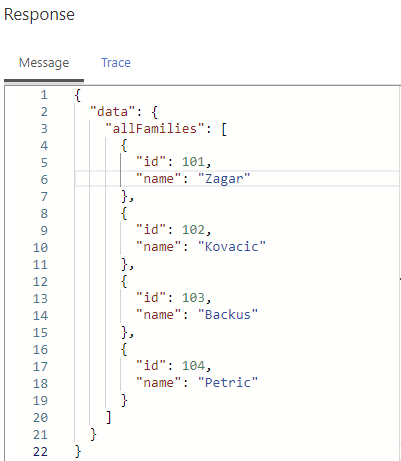Click line number 6 in gutter
Image resolution: width=401 pixels, height=461 pixels.
[x=44, y=180]
